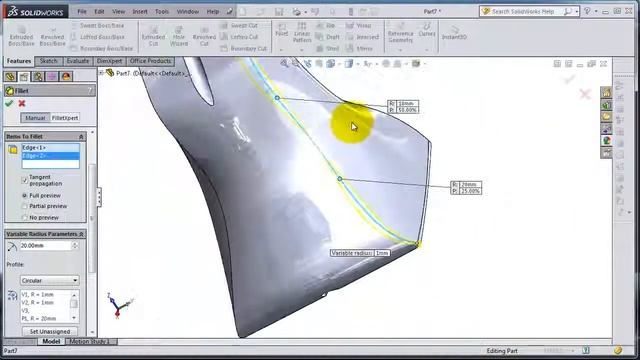Open the File menu
This screenshot has width=640, height=360.
[x=82, y=11]
